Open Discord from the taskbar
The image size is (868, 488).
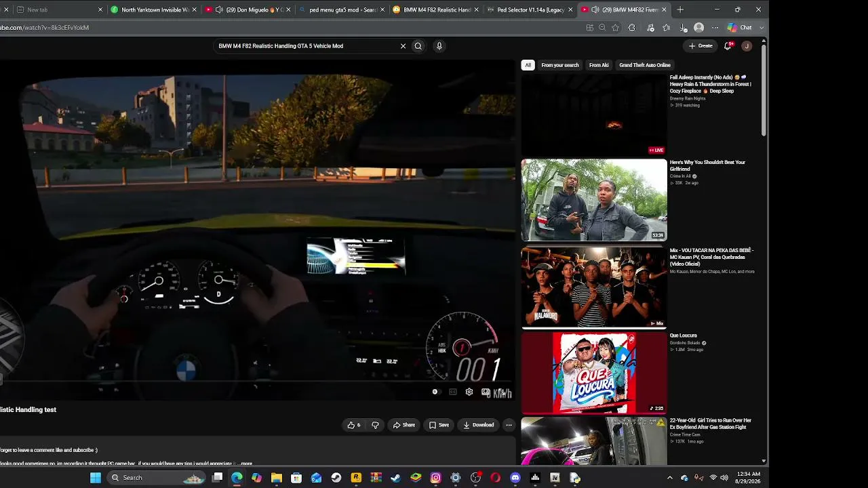point(515,478)
